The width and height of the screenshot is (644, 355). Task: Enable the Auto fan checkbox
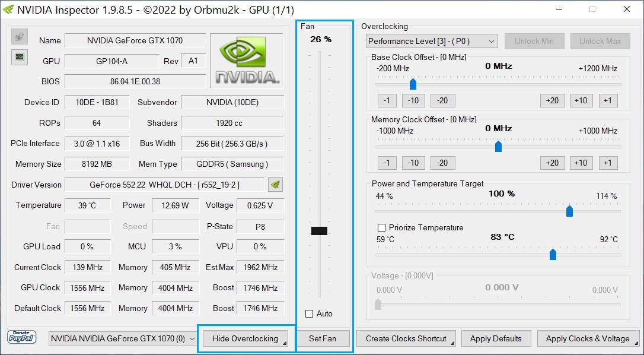click(309, 313)
